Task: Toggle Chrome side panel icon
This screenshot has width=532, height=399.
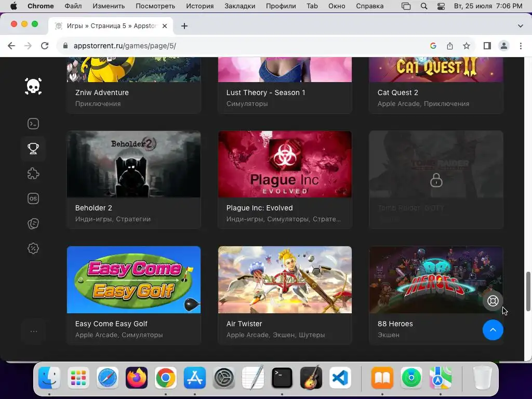Action: tap(487, 46)
